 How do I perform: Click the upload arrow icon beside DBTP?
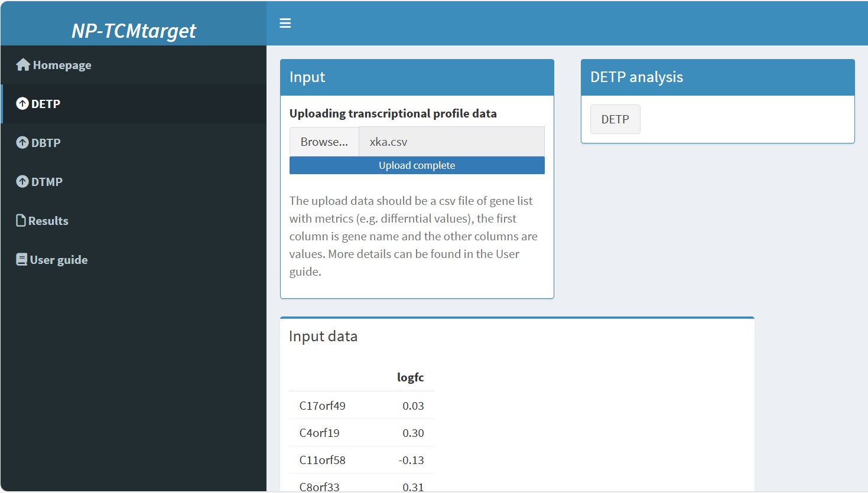pyautogui.click(x=22, y=142)
